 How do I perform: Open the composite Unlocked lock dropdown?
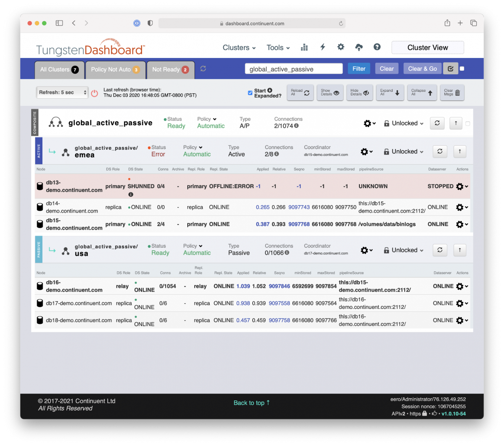(x=404, y=123)
